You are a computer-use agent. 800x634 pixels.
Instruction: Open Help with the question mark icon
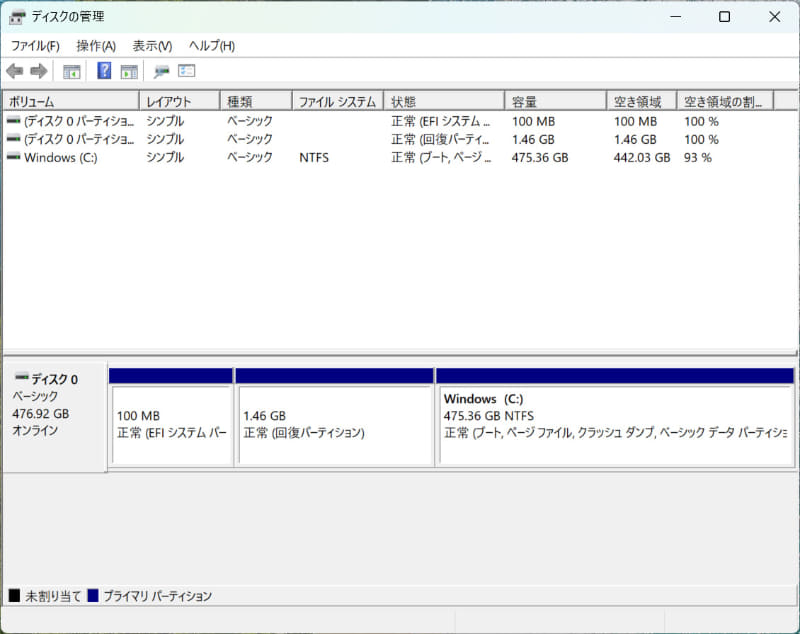[x=104, y=70]
